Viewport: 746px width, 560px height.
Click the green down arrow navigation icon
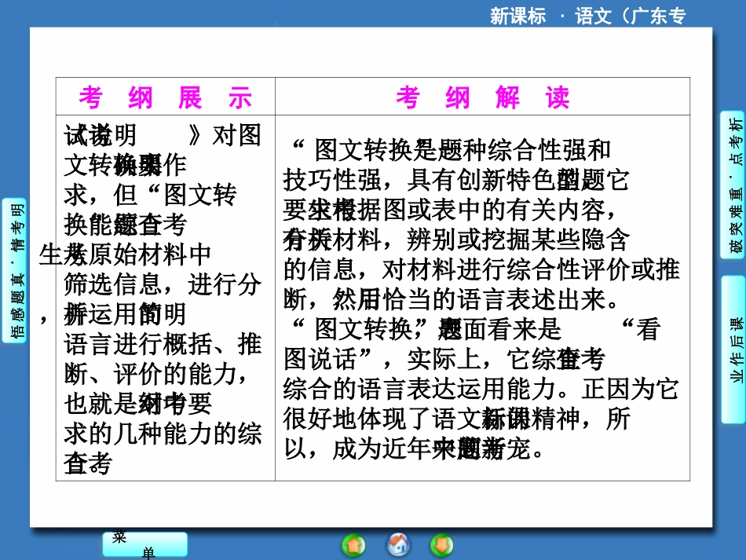[441, 545]
